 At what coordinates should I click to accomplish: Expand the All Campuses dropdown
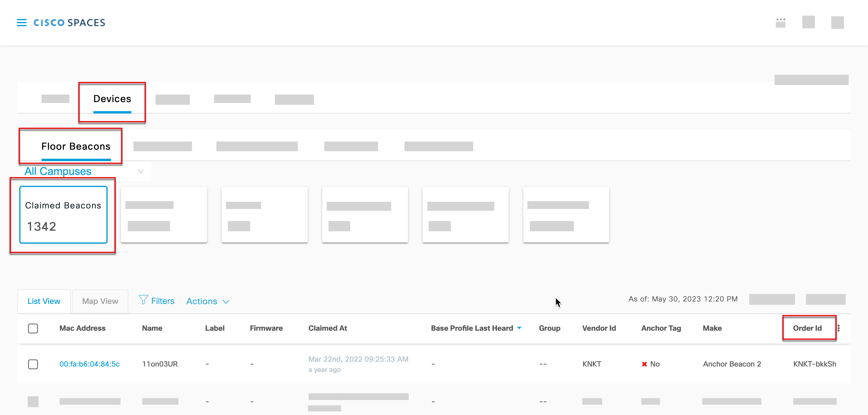pos(140,171)
